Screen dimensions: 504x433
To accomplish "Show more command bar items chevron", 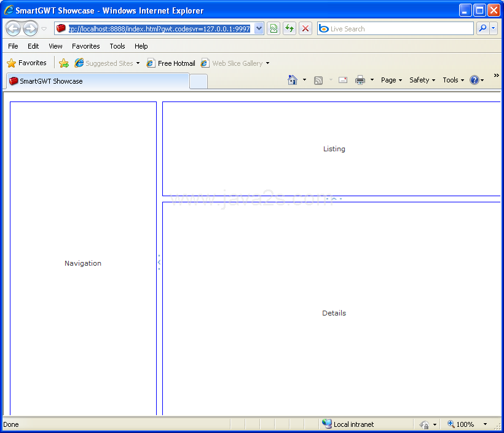I will coord(496,75).
